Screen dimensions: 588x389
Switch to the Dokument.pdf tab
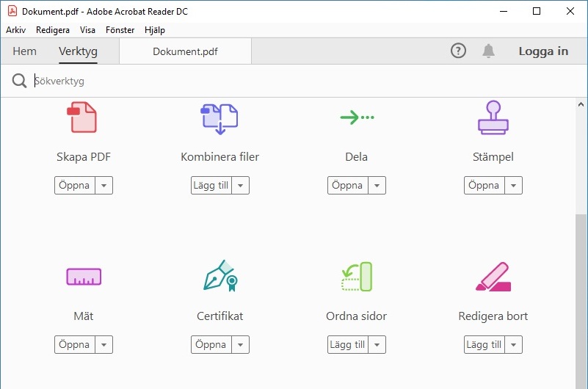pyautogui.click(x=185, y=51)
